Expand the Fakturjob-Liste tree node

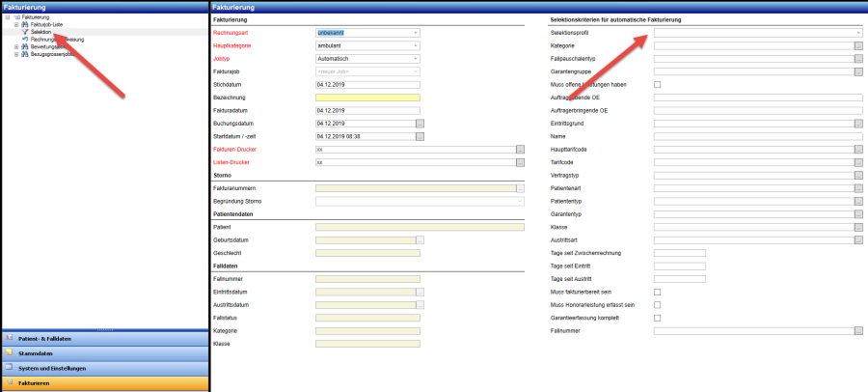pos(16,25)
